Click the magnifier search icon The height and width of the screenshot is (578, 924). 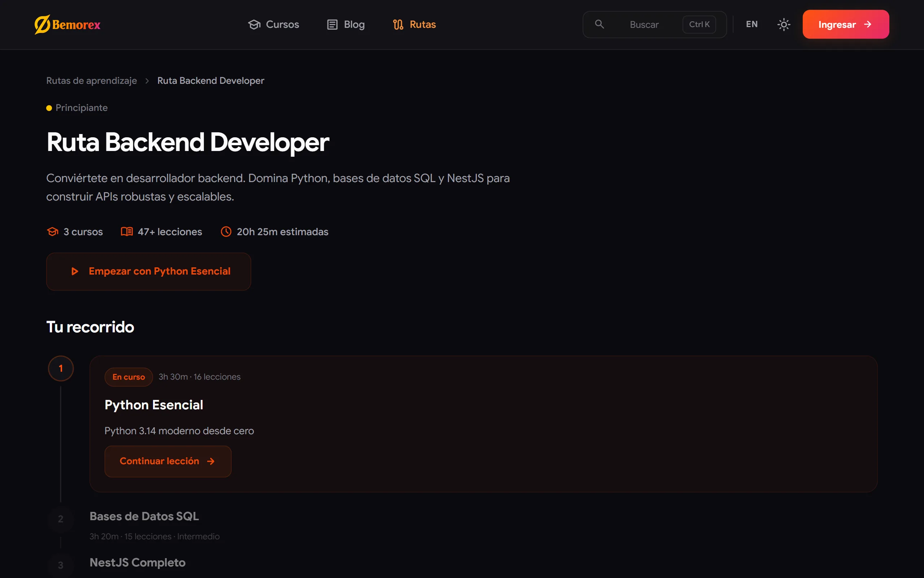[600, 24]
